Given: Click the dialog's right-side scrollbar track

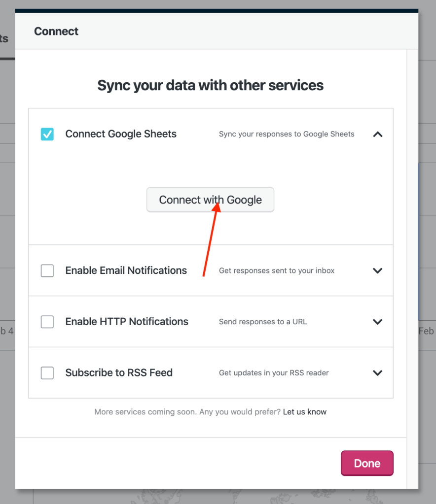Looking at the screenshot, I should (x=412, y=246).
